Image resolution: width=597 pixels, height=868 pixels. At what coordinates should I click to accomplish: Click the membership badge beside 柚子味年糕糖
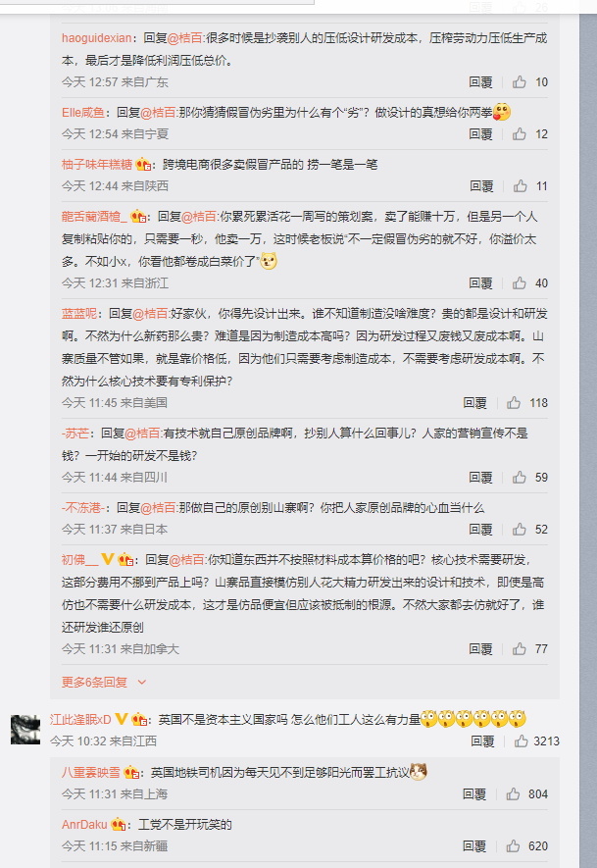[143, 165]
